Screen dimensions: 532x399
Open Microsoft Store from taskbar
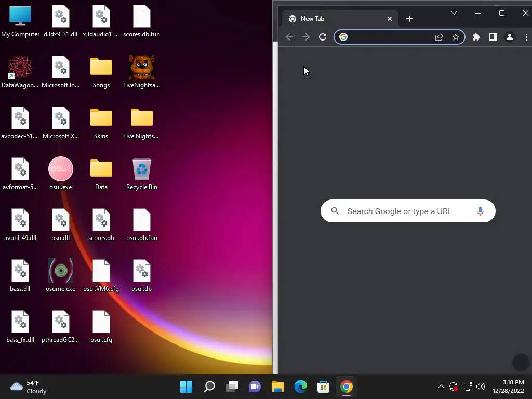point(323,387)
